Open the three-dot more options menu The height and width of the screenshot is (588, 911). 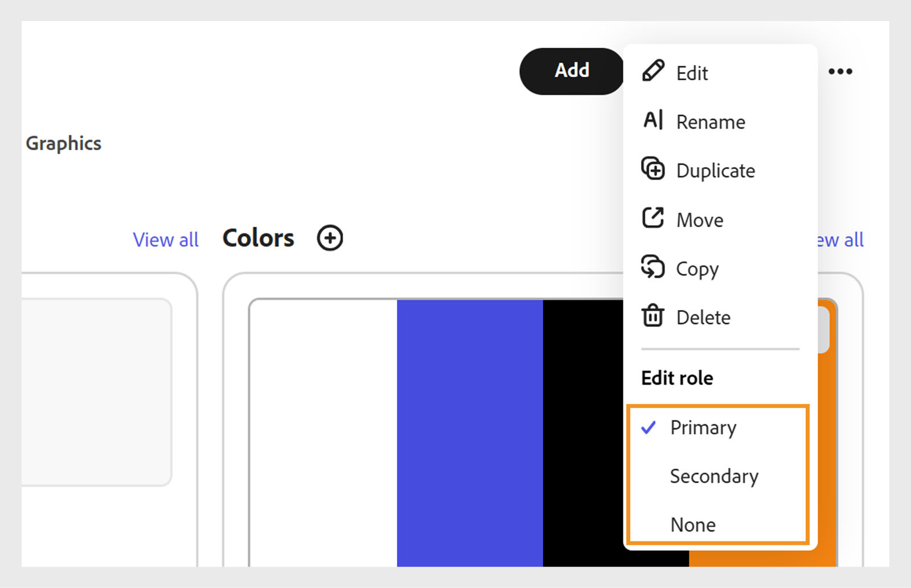coord(840,72)
